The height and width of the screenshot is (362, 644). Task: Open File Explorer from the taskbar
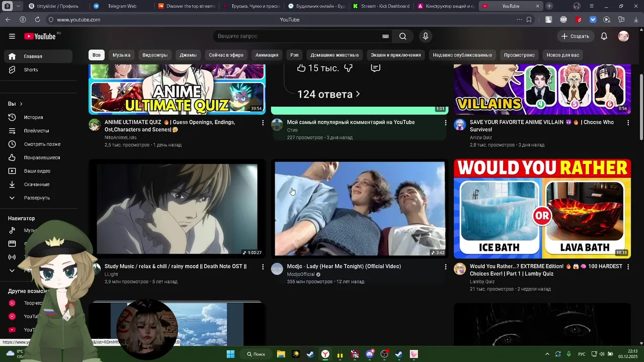[281, 354]
